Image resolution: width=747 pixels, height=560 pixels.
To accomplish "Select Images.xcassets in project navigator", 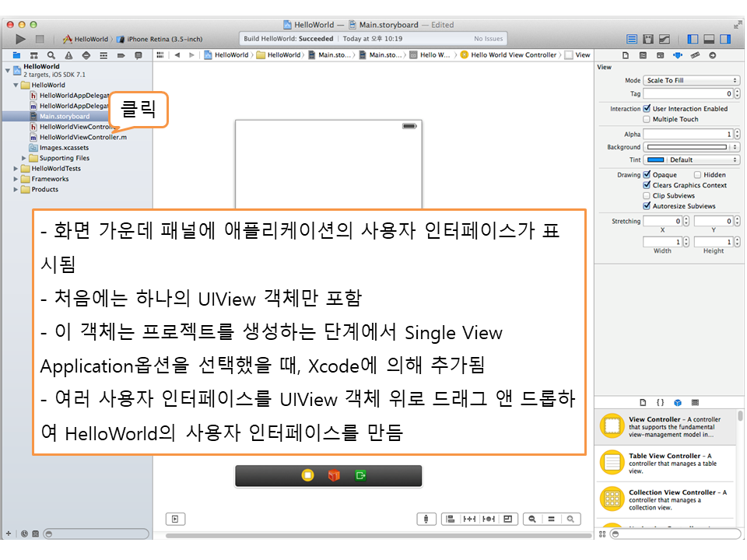I will 64,148.
